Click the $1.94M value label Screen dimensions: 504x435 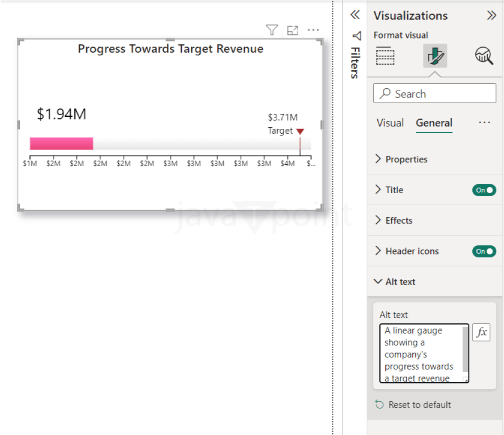click(x=61, y=114)
